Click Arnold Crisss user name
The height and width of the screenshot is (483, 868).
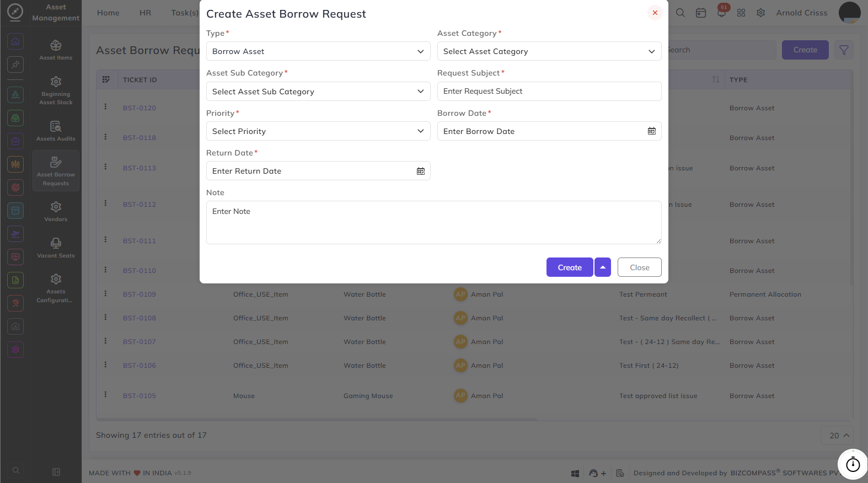(x=802, y=13)
